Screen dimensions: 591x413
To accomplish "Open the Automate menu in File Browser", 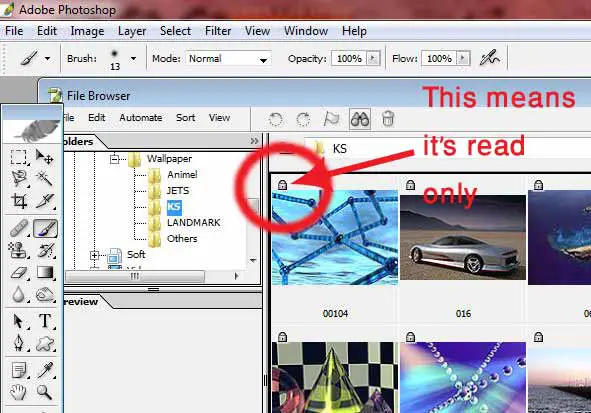I will tap(141, 118).
